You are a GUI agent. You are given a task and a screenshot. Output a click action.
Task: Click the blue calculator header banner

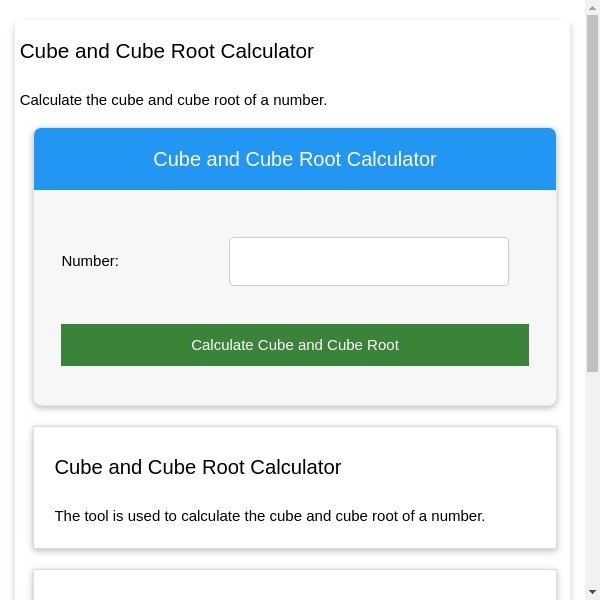pos(295,159)
